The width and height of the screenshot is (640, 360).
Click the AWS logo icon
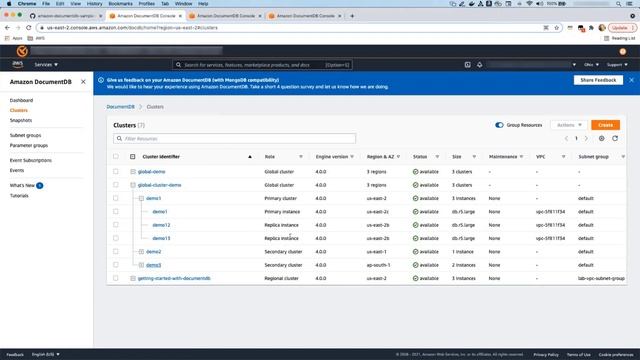[x=18, y=64]
